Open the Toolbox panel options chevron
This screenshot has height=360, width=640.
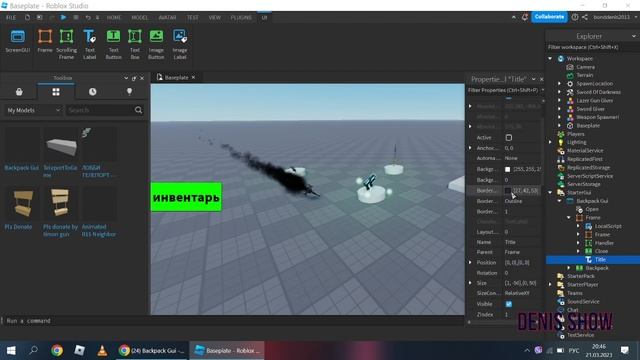126,78
